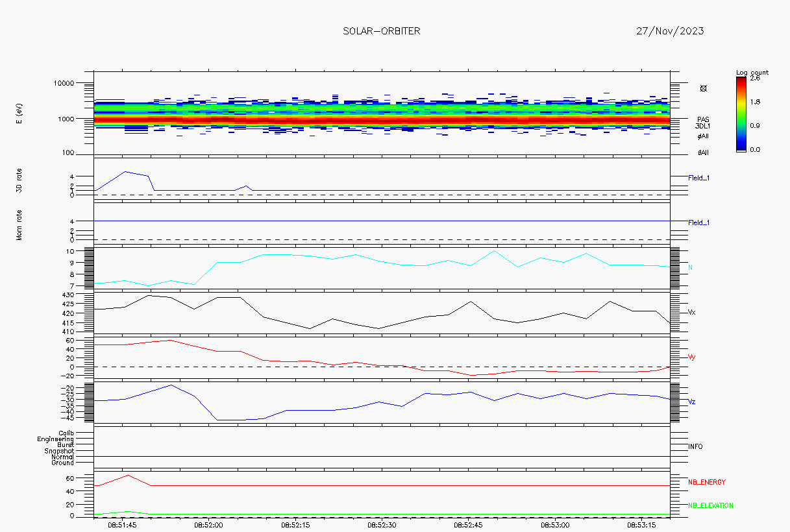Click the 08:52:45 time tick label
Screen dimensions: 790x532
pos(469,524)
